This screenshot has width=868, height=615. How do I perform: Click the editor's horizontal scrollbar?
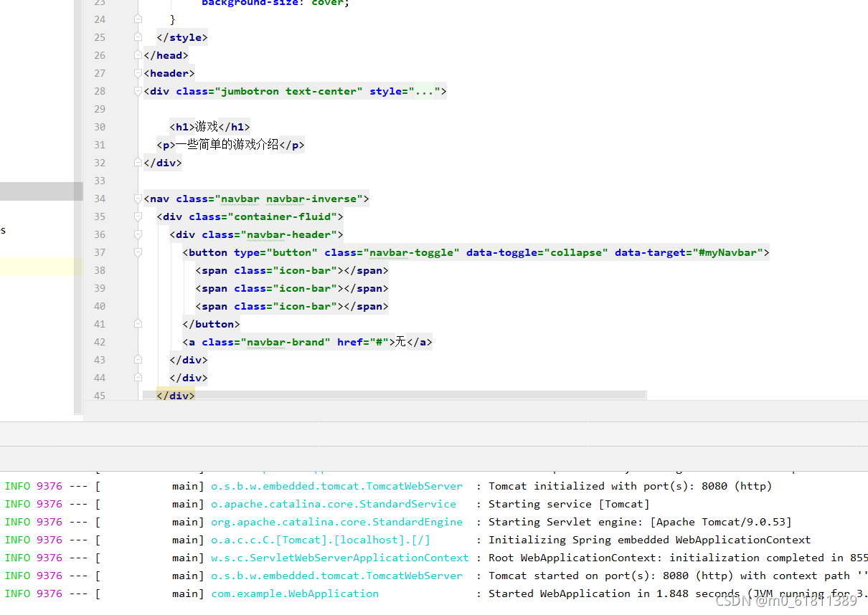[395, 394]
